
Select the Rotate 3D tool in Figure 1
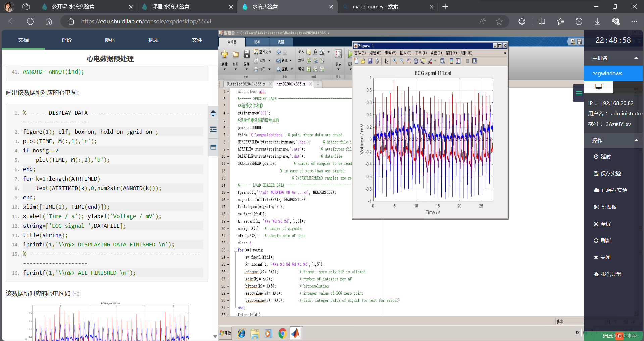tap(416, 61)
